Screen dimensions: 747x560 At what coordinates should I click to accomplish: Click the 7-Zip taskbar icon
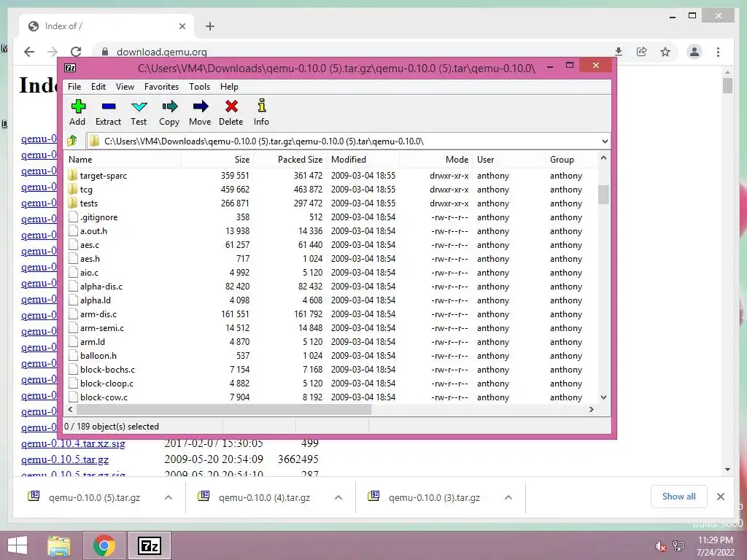click(150, 545)
